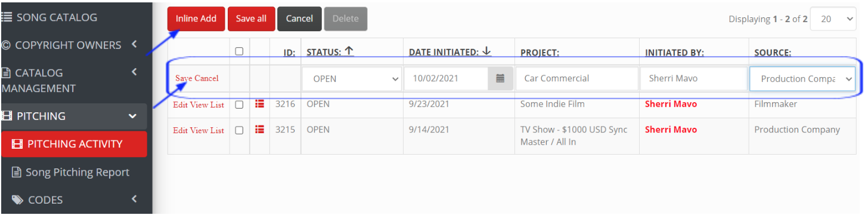Click red list icon for row 3215

point(259,130)
